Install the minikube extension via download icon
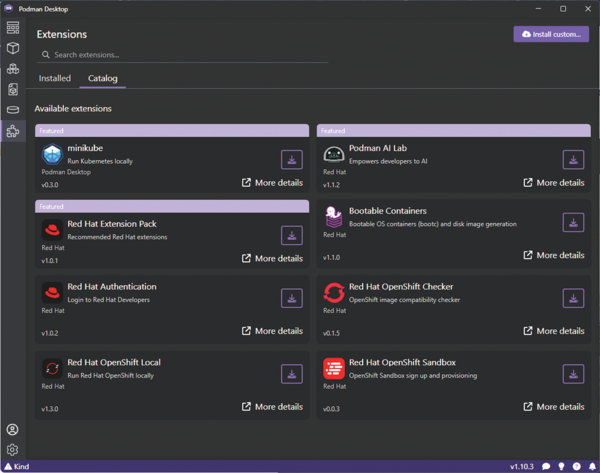Image resolution: width=600 pixels, height=473 pixels. click(292, 160)
